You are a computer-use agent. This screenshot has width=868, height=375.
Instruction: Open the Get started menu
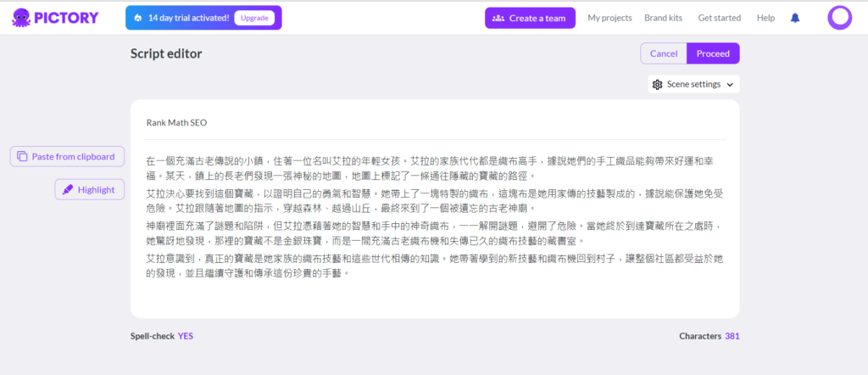tap(719, 18)
